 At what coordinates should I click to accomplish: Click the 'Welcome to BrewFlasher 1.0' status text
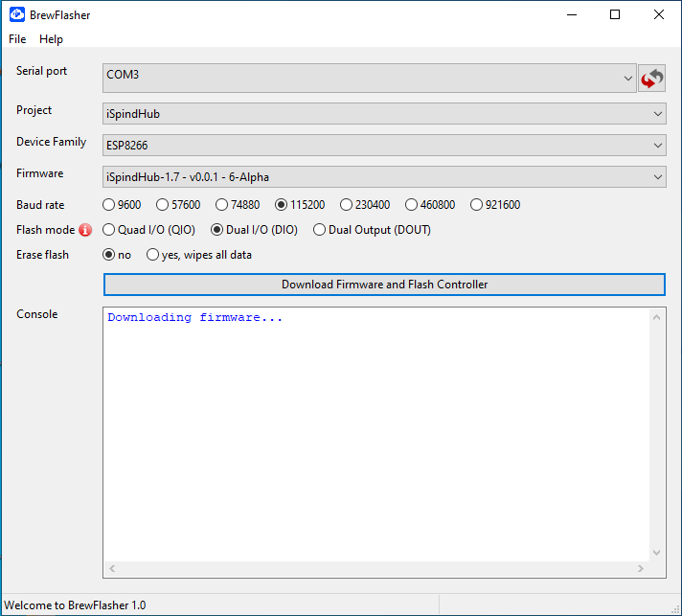pos(75,605)
